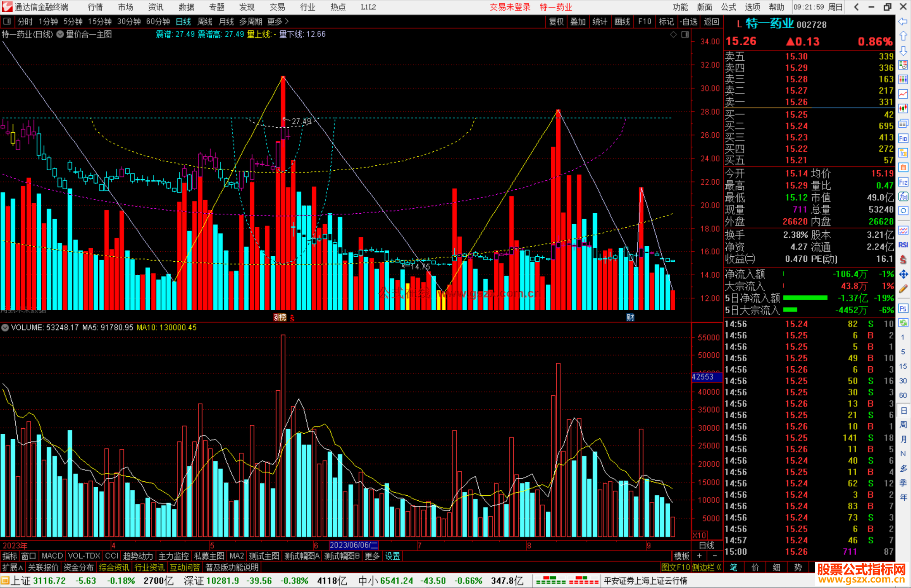Open the 量价合一主图 indicator dropdown
Image resolution: width=911 pixels, height=588 pixels.
coord(60,35)
